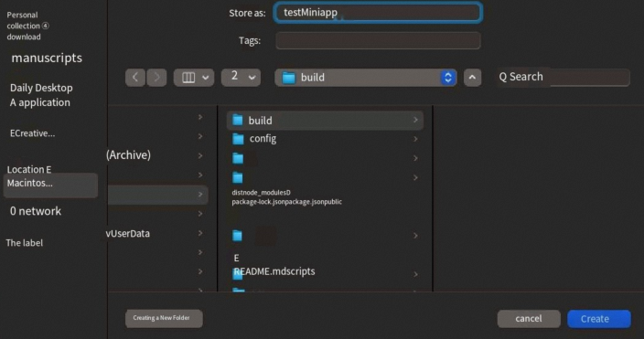The height and width of the screenshot is (339, 644).
Task: Click the Search field
Action: (x=563, y=77)
